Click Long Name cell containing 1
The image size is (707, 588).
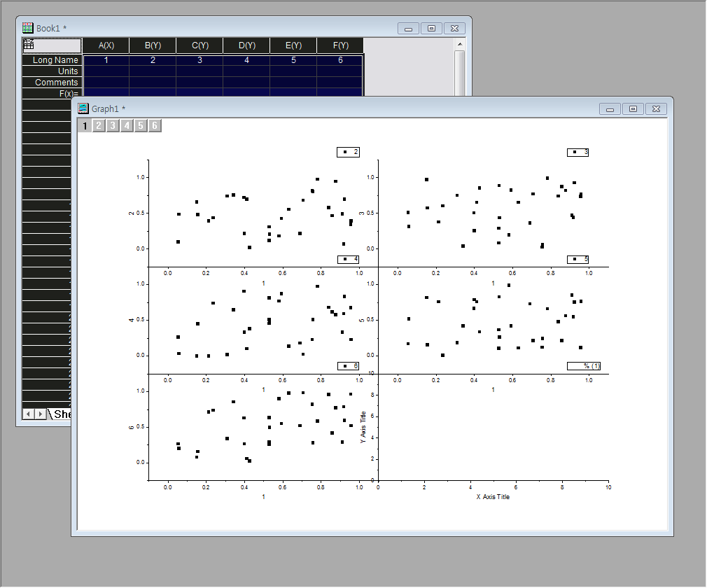point(106,60)
